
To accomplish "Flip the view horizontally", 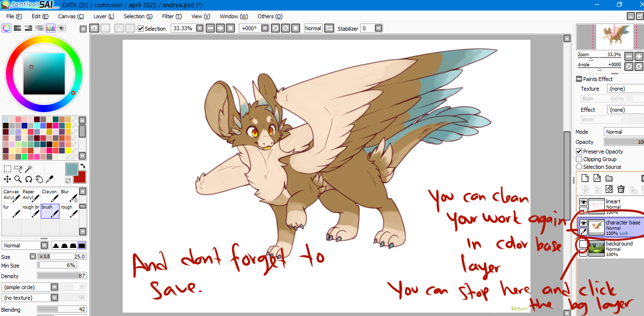I will [x=329, y=28].
